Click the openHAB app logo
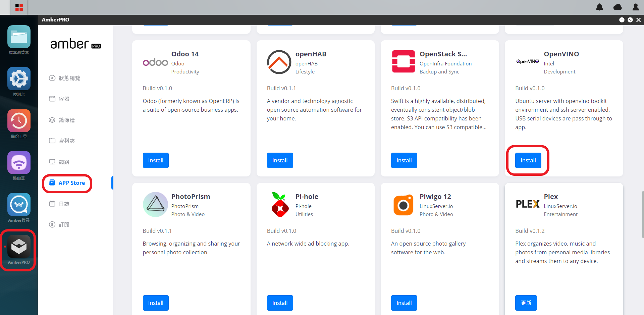This screenshot has height=315, width=644. click(279, 62)
